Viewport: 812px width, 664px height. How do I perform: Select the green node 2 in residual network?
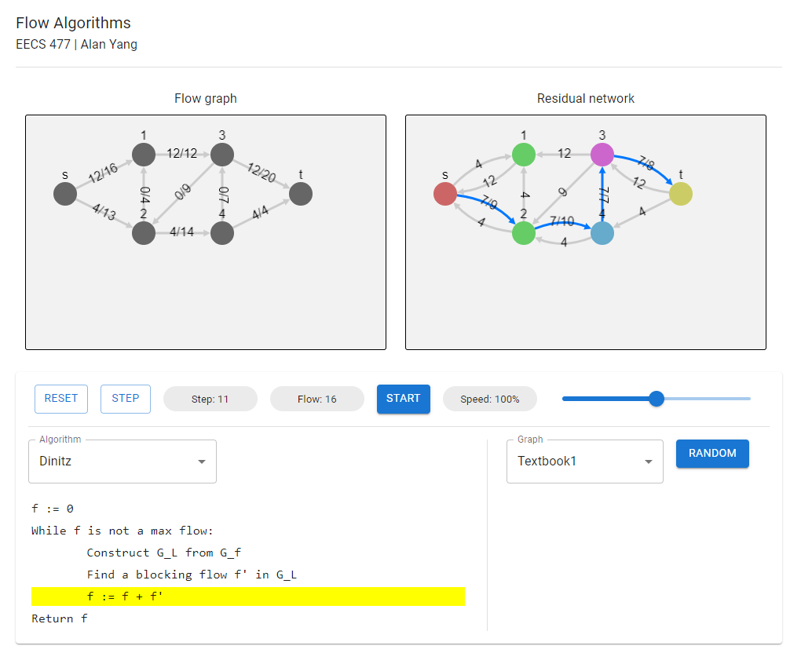click(523, 233)
